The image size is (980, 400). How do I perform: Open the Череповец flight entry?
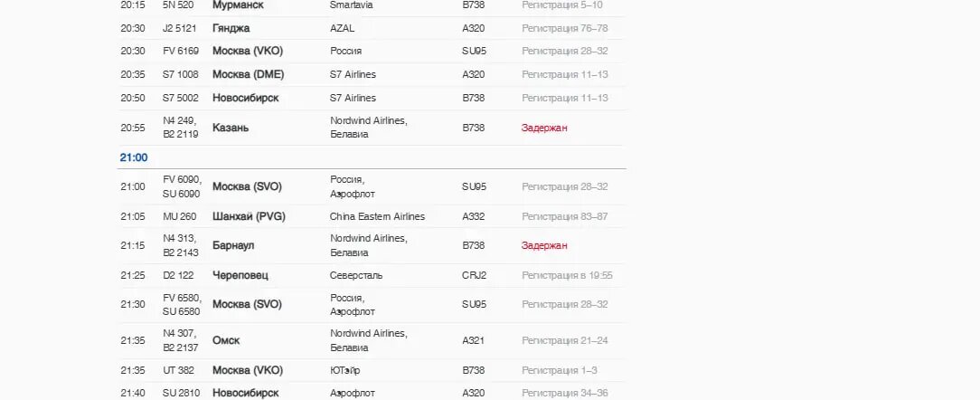coord(240,275)
